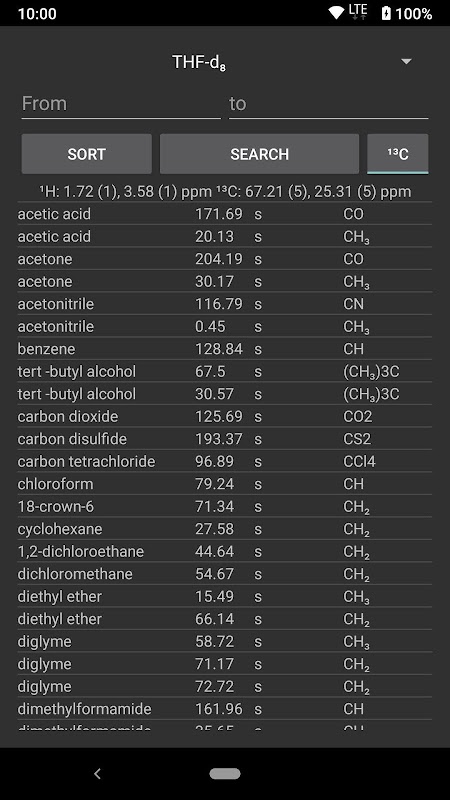Tap the SEARCH button
The height and width of the screenshot is (800, 450).
259,154
